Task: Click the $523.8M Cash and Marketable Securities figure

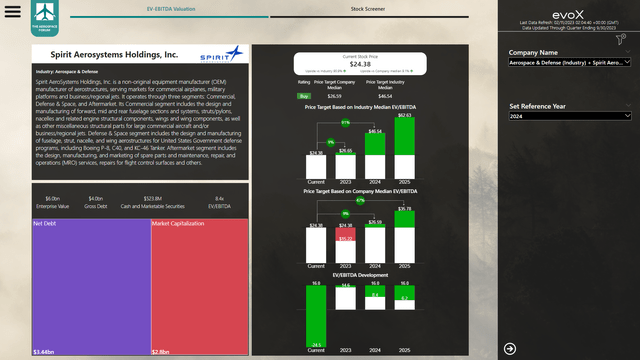Action: 153,199
